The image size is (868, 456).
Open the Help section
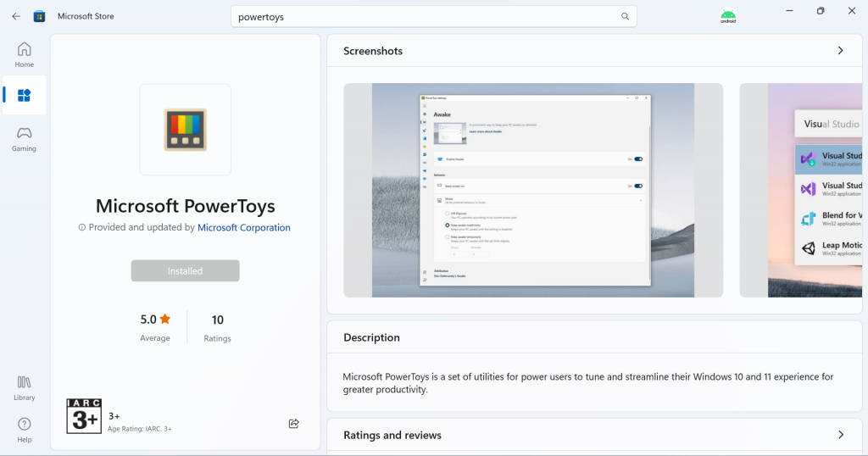coord(25,430)
